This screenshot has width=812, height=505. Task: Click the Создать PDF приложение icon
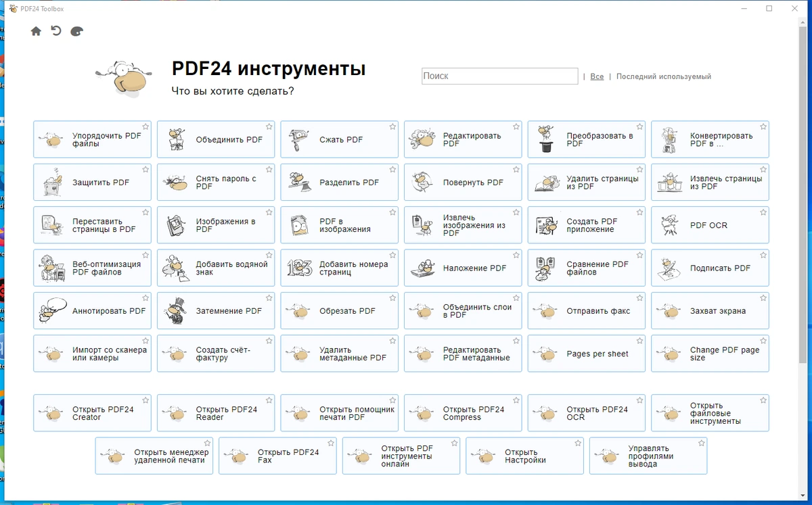[545, 225]
